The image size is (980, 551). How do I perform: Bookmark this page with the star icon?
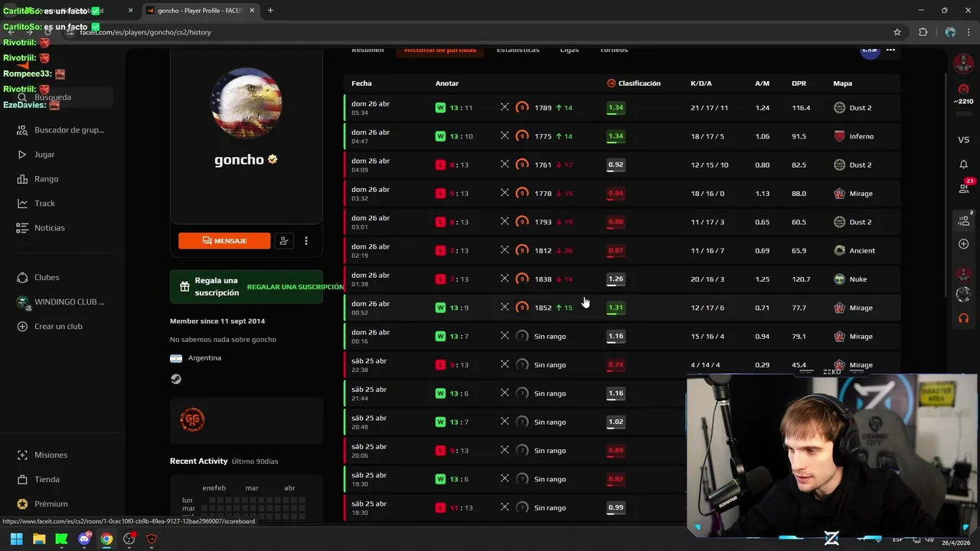(x=897, y=32)
